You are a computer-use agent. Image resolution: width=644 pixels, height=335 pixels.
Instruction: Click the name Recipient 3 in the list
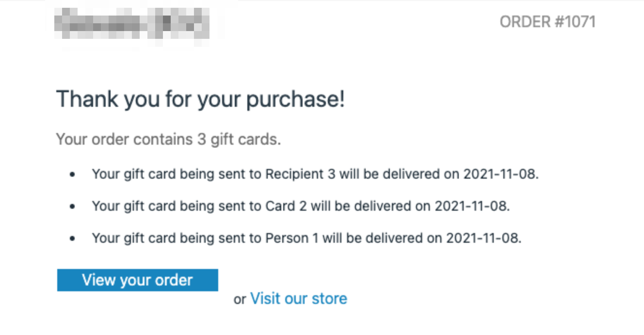coord(300,174)
